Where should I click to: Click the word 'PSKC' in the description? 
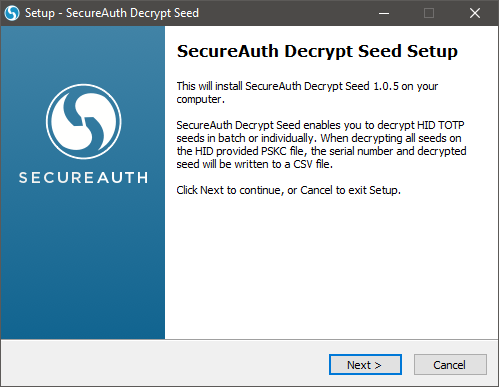tap(274, 151)
